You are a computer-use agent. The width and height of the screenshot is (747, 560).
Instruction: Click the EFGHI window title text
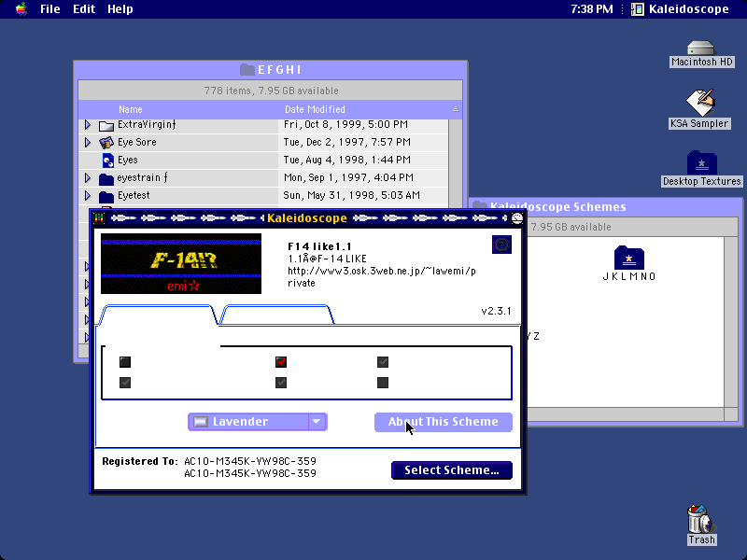click(279, 70)
